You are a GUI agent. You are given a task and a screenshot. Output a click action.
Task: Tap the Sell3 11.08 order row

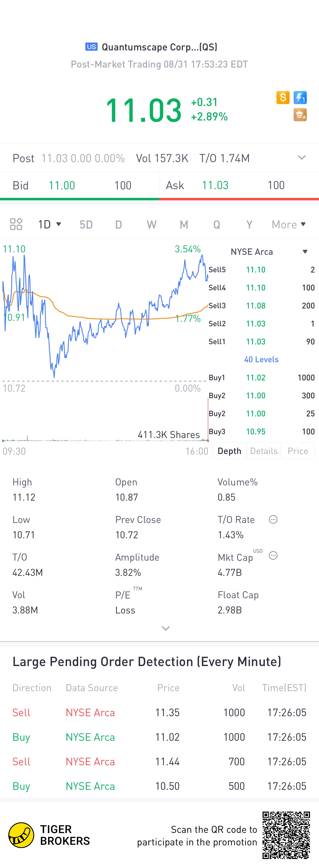tap(261, 306)
